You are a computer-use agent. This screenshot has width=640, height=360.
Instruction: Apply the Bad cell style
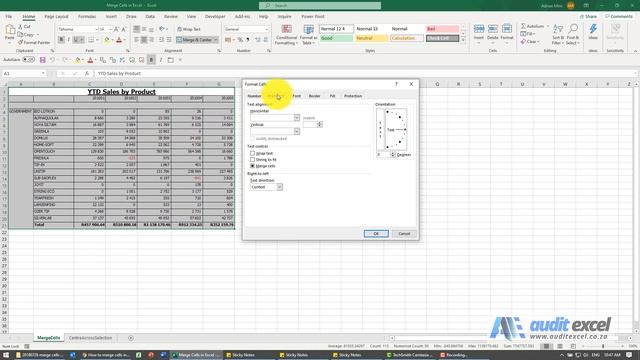click(x=442, y=29)
